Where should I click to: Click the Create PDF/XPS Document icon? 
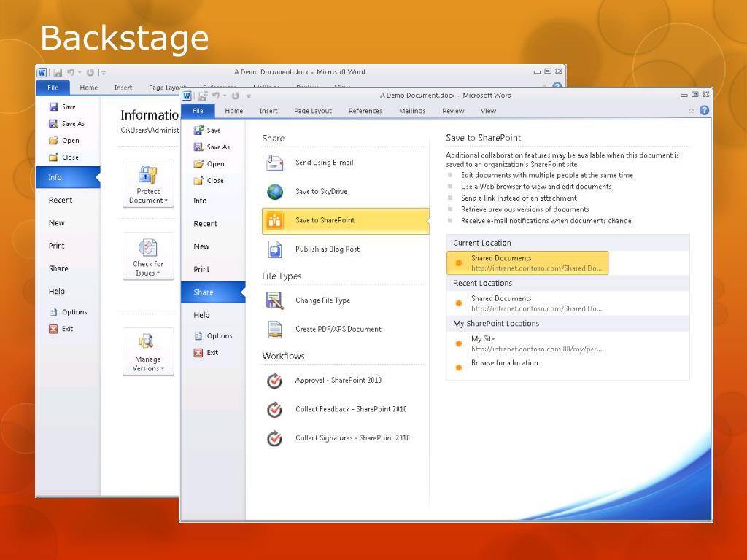click(x=275, y=330)
